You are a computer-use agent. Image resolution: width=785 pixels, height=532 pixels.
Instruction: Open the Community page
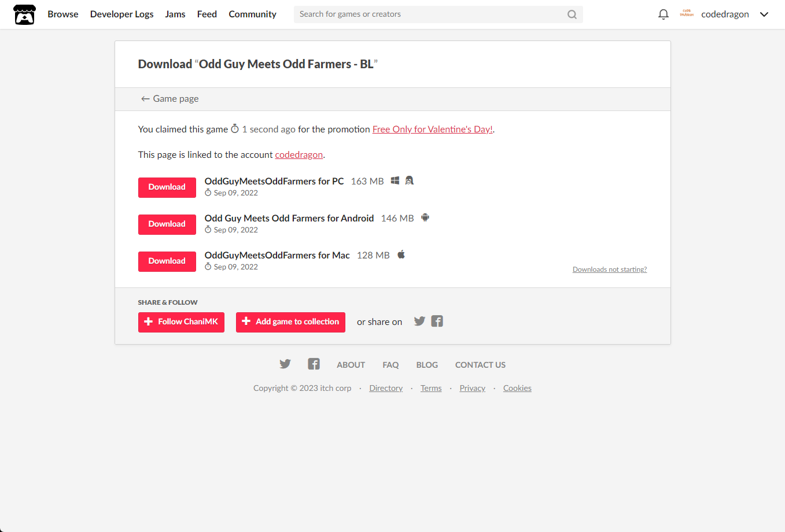tap(253, 14)
